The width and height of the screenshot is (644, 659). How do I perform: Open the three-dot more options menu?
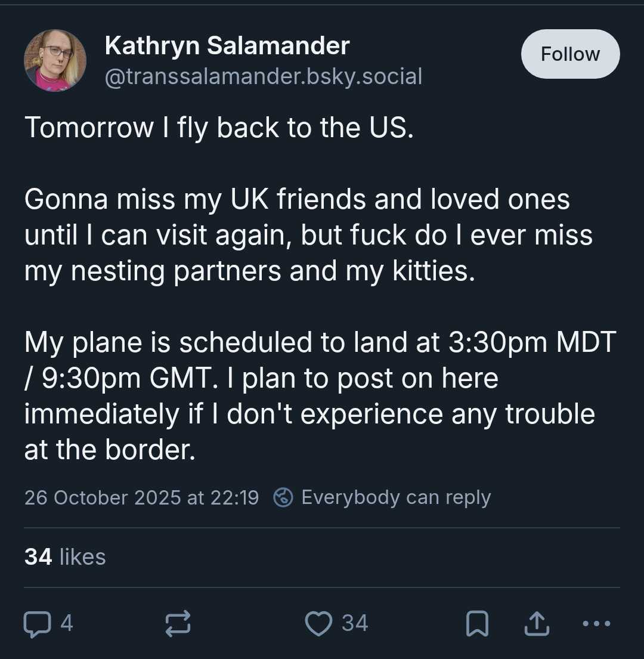click(596, 623)
